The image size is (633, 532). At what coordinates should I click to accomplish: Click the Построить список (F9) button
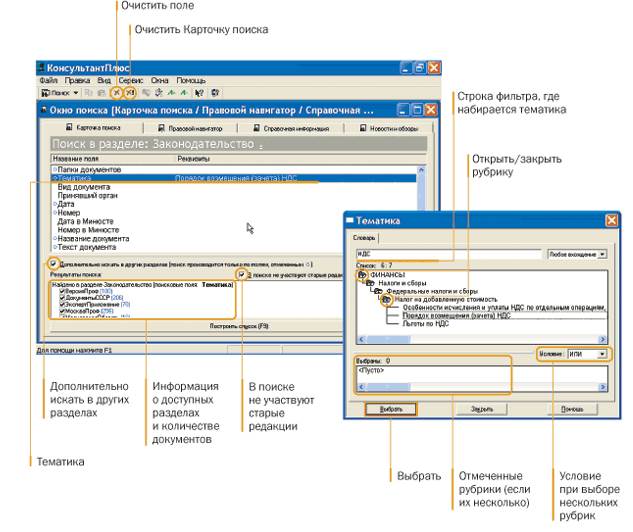239,326
